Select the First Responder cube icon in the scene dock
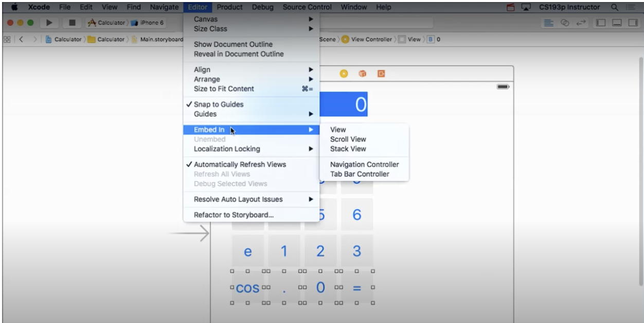Image resolution: width=644 pixels, height=323 pixels. [x=362, y=74]
